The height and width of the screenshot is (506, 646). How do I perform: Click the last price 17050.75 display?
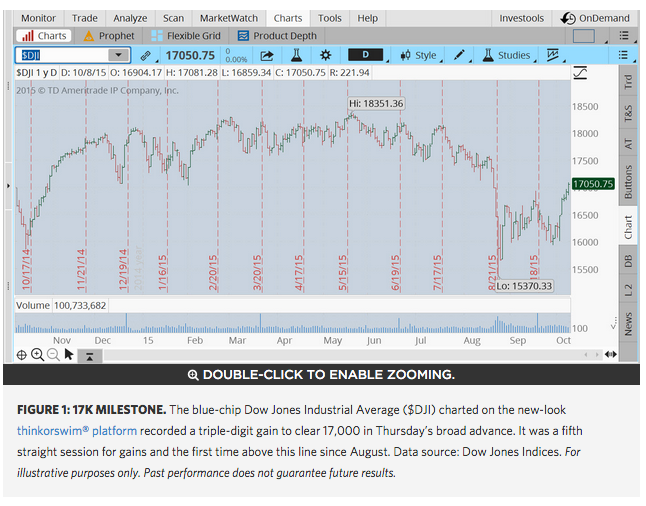tap(190, 55)
